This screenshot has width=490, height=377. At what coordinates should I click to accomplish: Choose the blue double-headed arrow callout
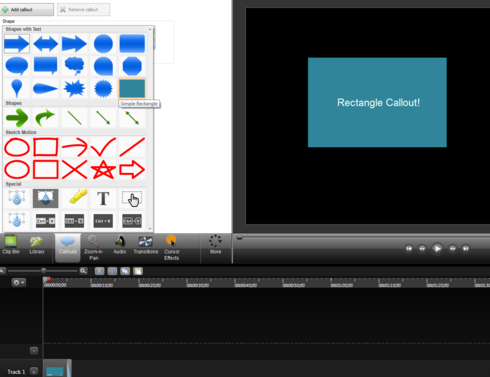coord(46,44)
